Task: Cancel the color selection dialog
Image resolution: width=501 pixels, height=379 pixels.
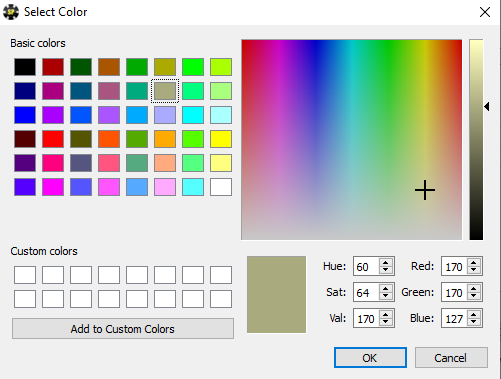Action: click(x=451, y=358)
